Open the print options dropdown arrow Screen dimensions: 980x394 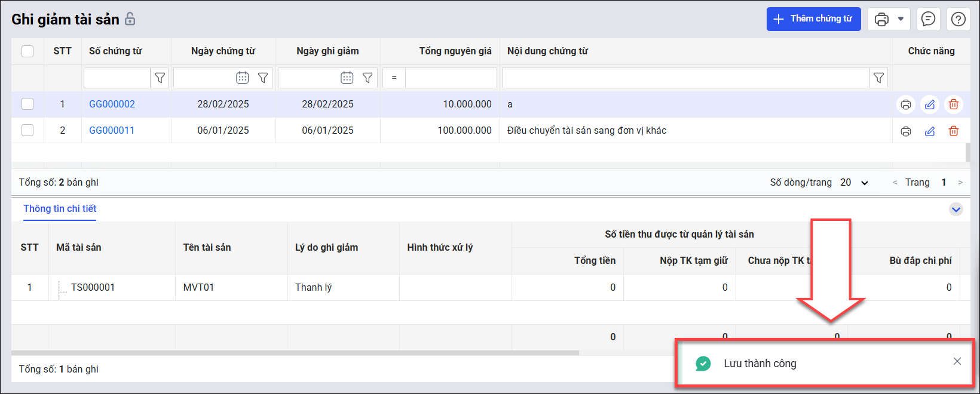click(x=901, y=19)
